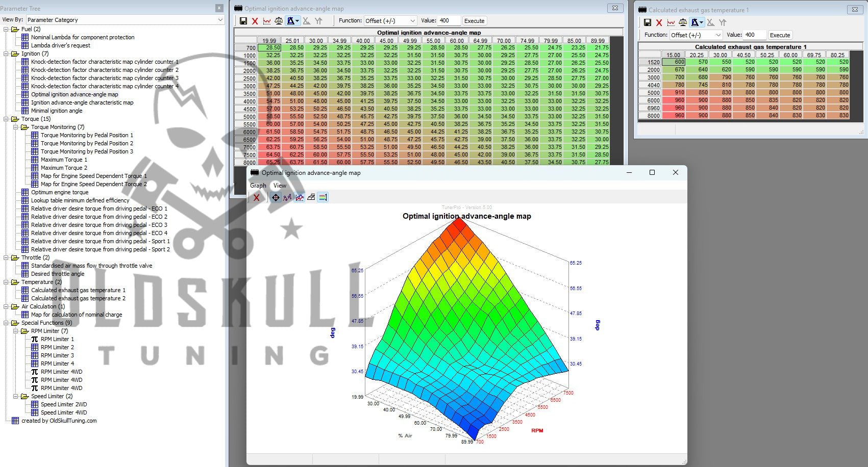The height and width of the screenshot is (467, 868).
Task: Open the View By Parameter Category dropdown
Action: pos(125,20)
